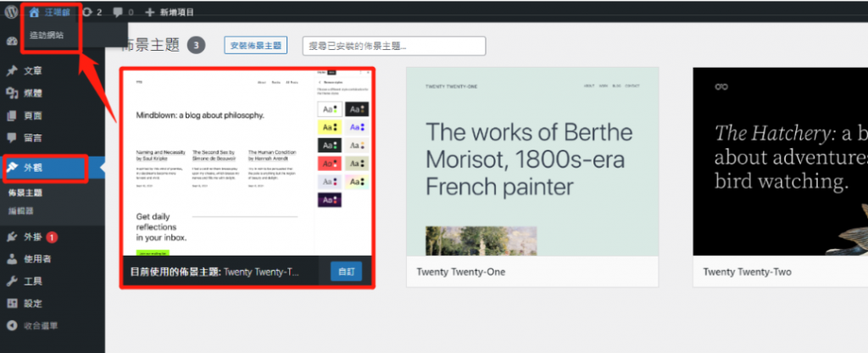Click the wrench icon beside 工具
Image resolution: width=868 pixels, height=353 pixels.
[11, 281]
